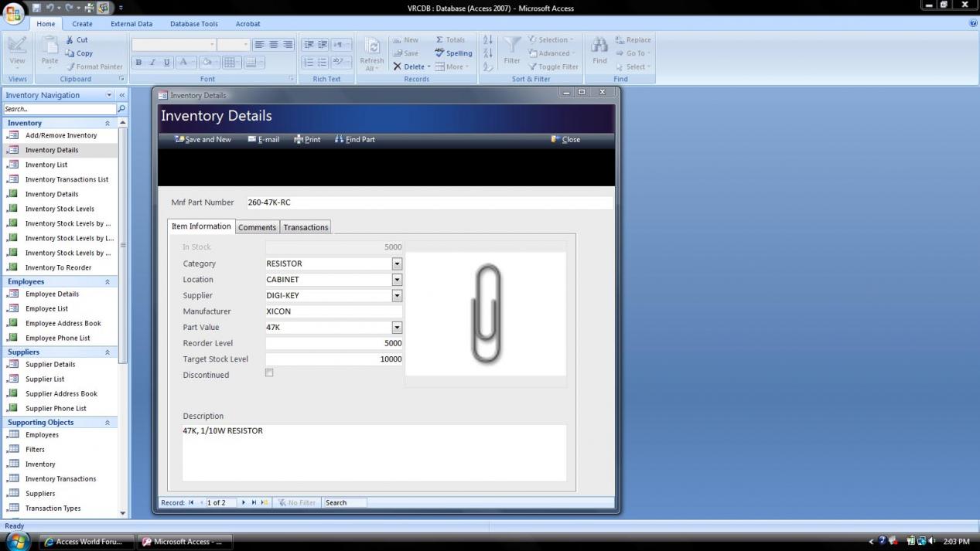
Task: Toggle the Underline formatting button
Action: (x=166, y=63)
